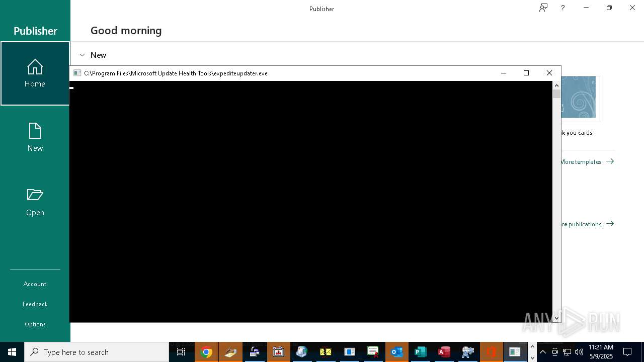
Task: Open the console window system menu icon
Action: click(77, 73)
